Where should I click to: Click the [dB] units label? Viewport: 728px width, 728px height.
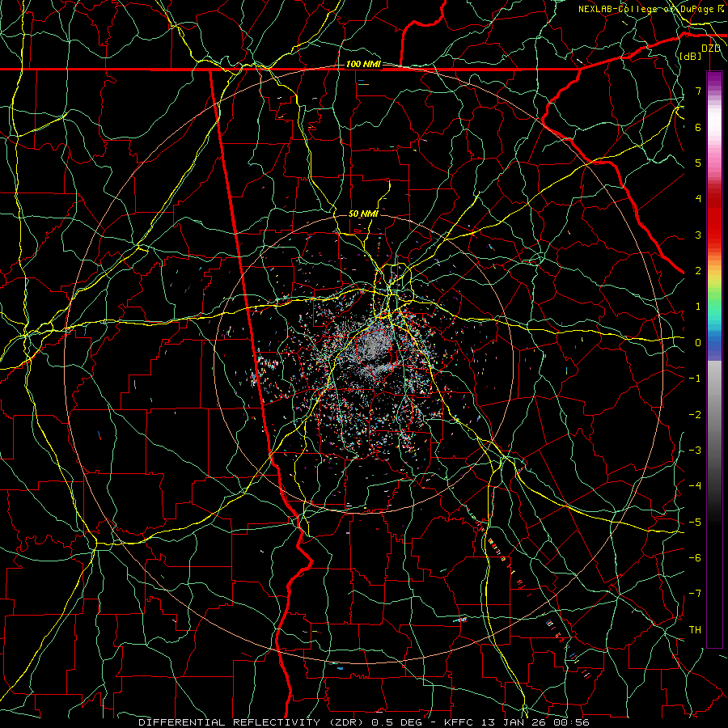pyautogui.click(x=691, y=56)
